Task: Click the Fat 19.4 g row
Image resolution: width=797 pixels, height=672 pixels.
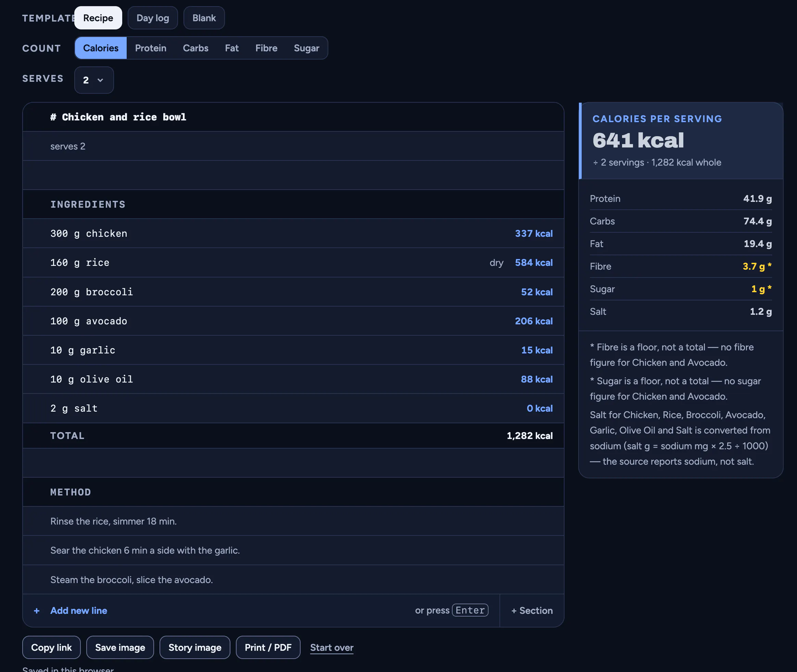Action: coord(681,244)
